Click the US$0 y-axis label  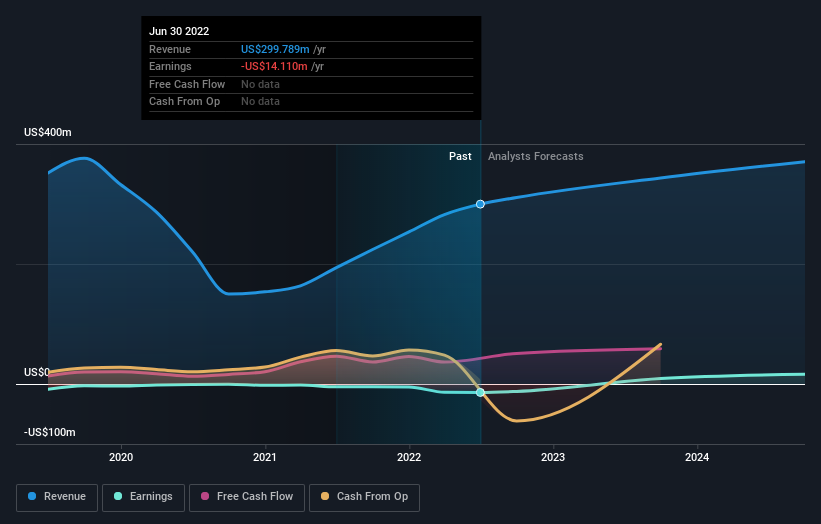37,372
